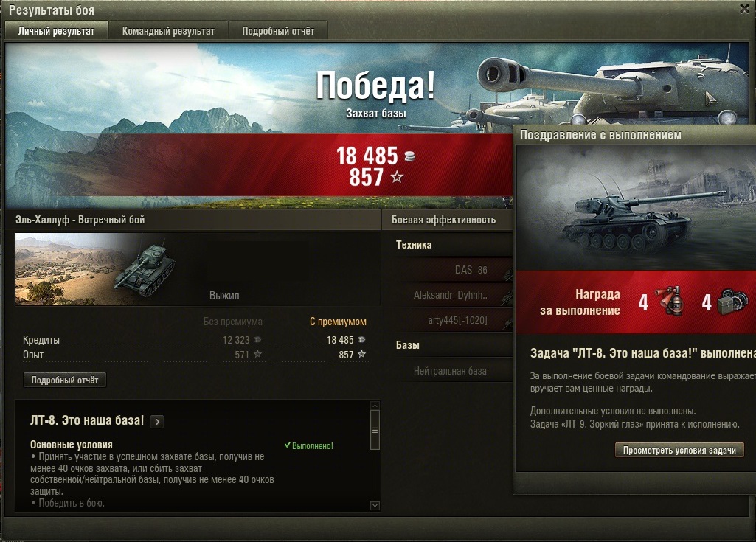Click the mission list scrollbar handle
Viewport: 756px width, 542px height.
point(375,430)
